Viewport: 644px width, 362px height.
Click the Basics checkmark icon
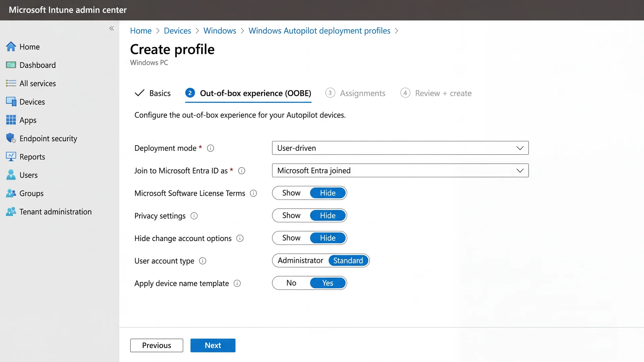pyautogui.click(x=140, y=93)
